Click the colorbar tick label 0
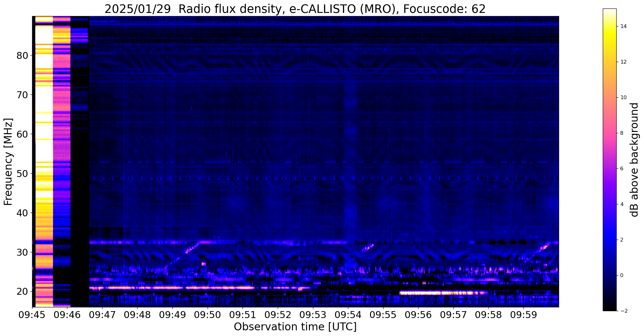Screen dimensions: 644x336 pyautogui.click(x=621, y=276)
